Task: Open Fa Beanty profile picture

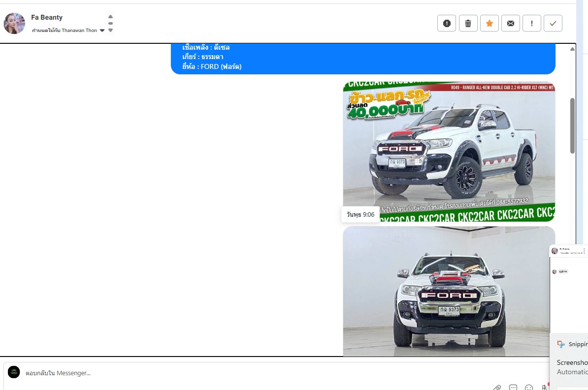Action: 14,23
